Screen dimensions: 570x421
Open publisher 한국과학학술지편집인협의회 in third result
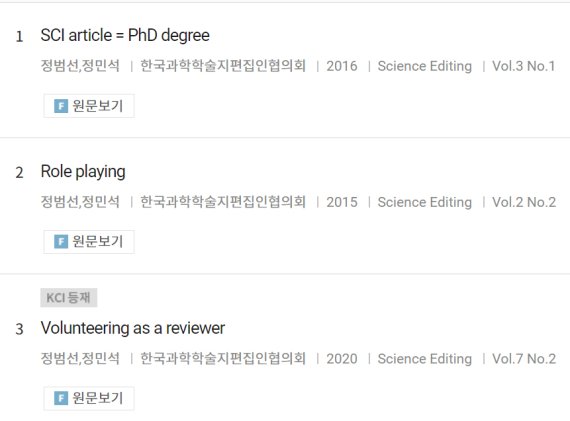point(223,359)
